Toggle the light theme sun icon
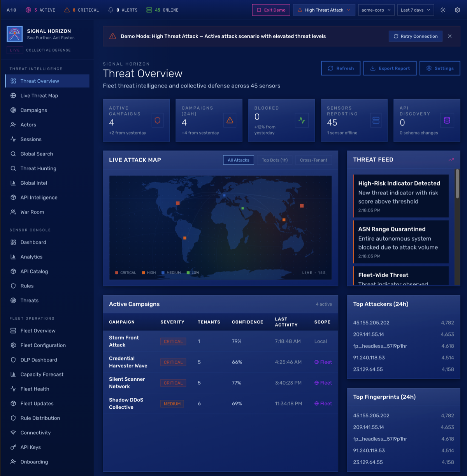This screenshot has height=476, width=467. click(x=442, y=10)
